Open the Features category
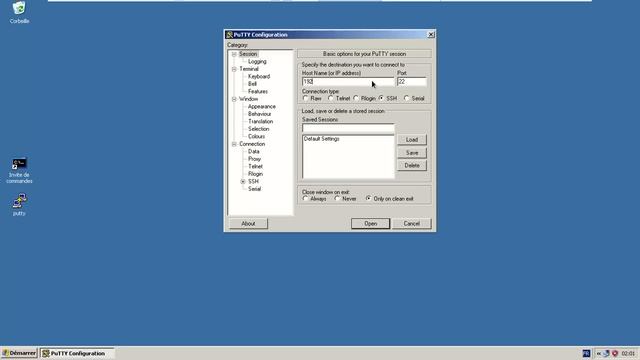Image resolution: width=640 pixels, height=360 pixels. (258, 91)
